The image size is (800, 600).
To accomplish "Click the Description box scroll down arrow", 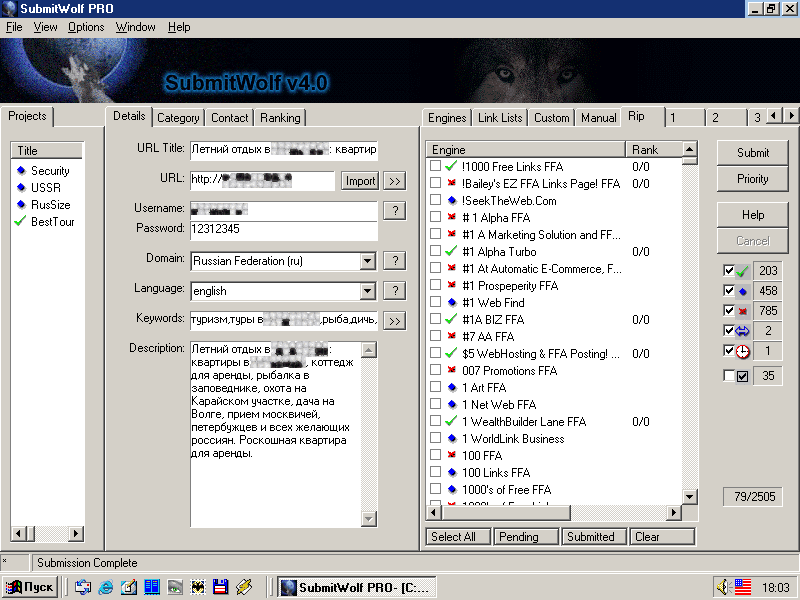I will 368,519.
